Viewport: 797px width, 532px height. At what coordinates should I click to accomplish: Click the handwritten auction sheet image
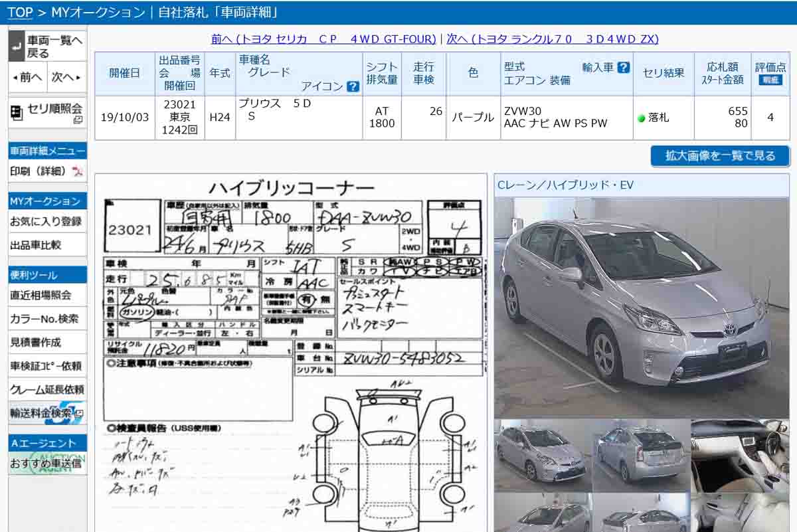(290, 353)
